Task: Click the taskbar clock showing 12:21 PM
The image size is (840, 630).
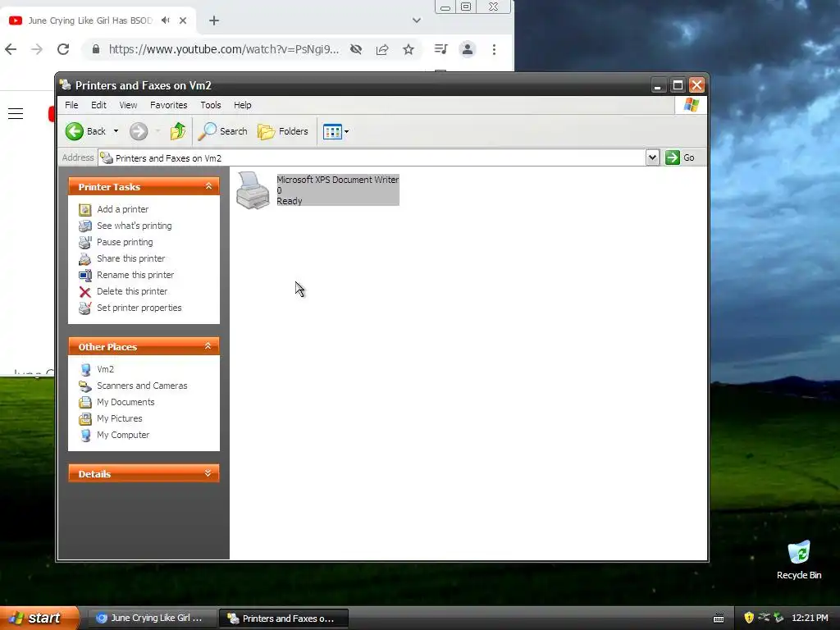Action: (810, 619)
